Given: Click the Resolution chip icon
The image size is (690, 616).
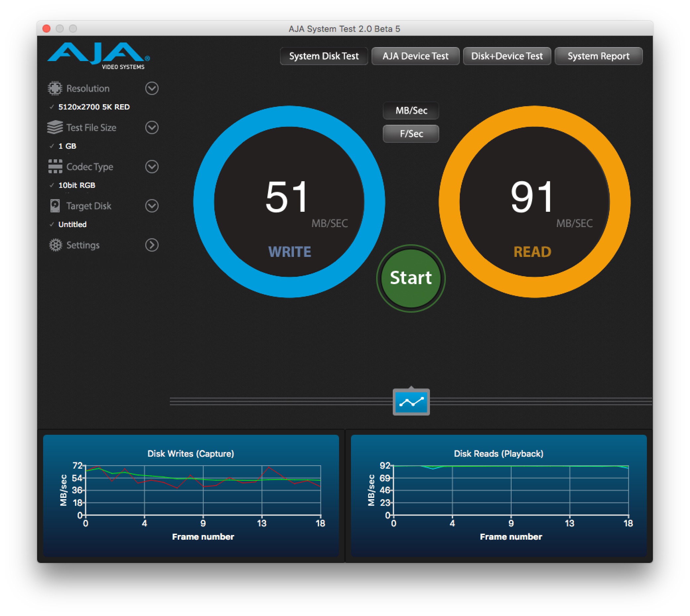Looking at the screenshot, I should coord(55,88).
